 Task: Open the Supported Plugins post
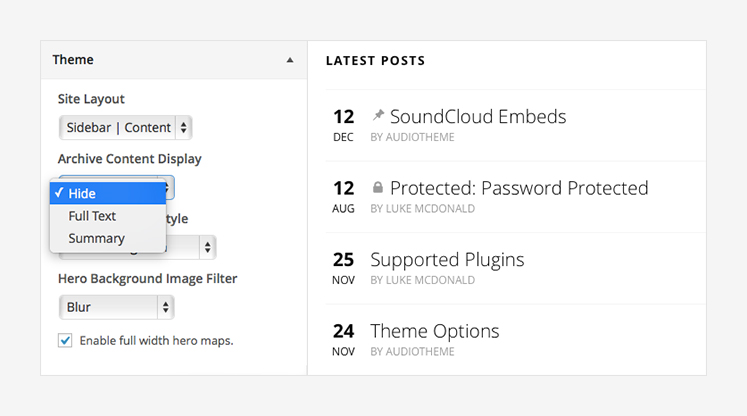click(447, 260)
